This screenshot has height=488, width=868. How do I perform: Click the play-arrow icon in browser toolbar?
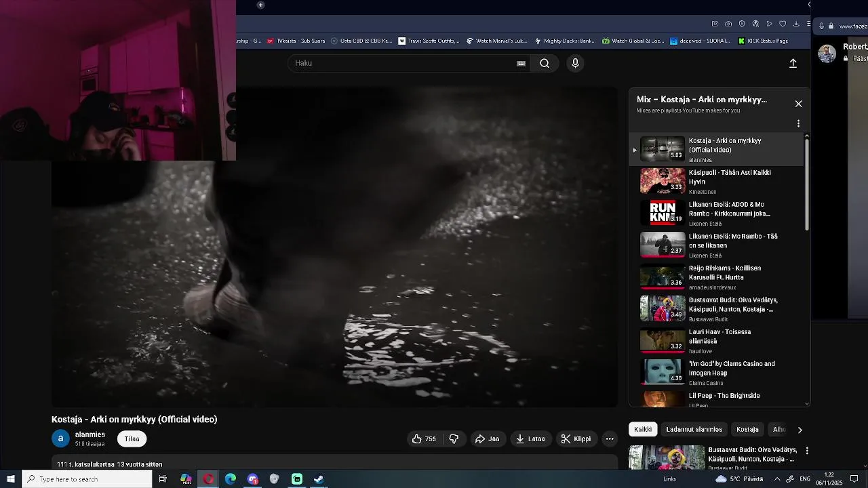pyautogui.click(x=769, y=24)
